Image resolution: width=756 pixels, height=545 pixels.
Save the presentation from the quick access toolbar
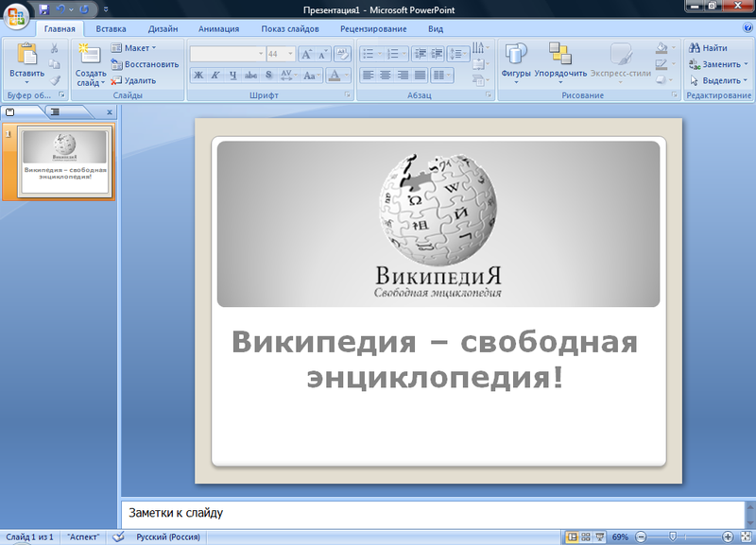[44, 9]
